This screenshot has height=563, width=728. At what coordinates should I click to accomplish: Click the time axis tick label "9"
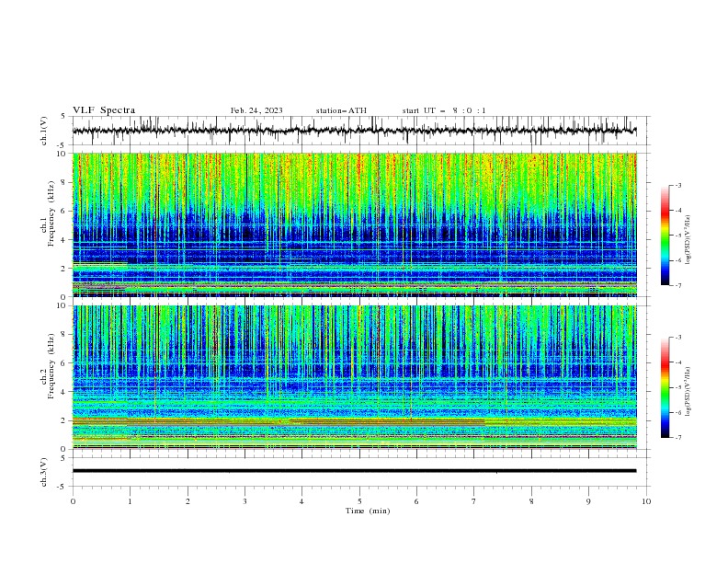(588, 501)
